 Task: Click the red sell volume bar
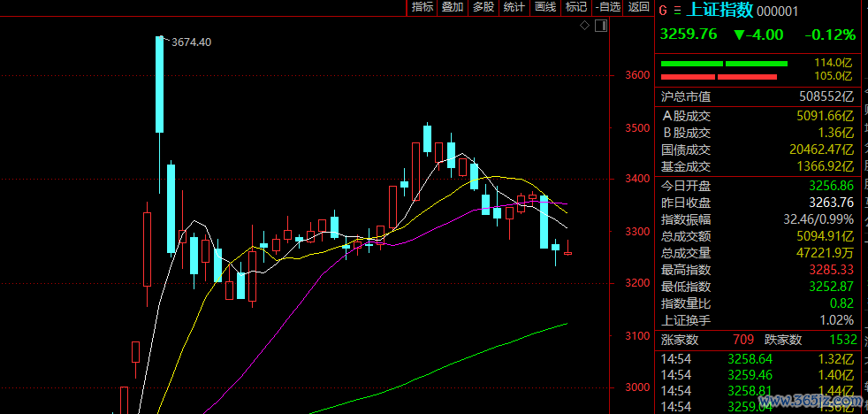719,76
